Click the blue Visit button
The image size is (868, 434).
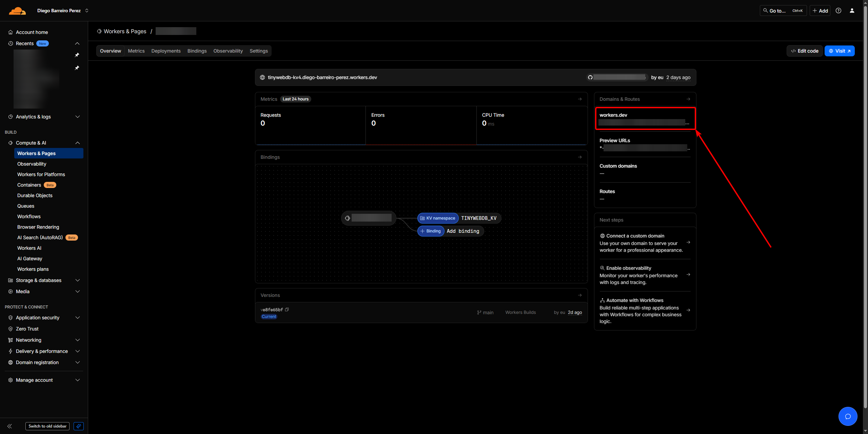click(x=839, y=51)
